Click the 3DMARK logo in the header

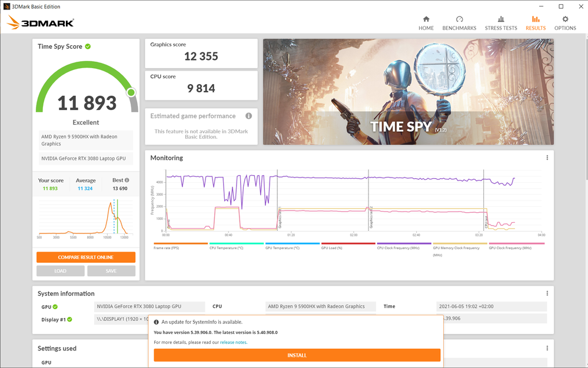pyautogui.click(x=40, y=22)
